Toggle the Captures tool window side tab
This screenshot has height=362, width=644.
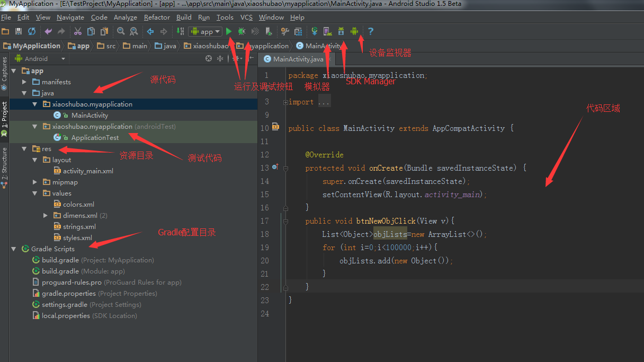[5, 69]
